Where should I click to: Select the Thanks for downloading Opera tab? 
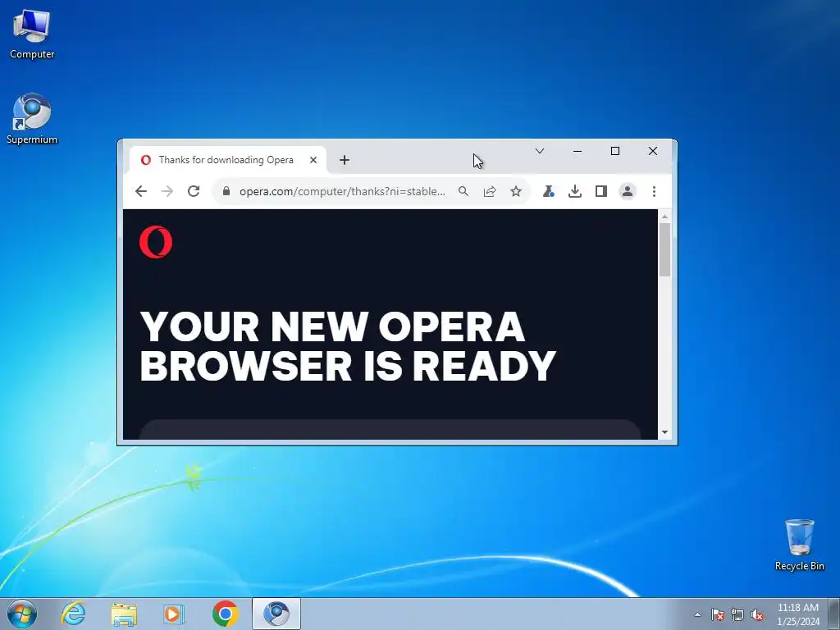point(228,160)
